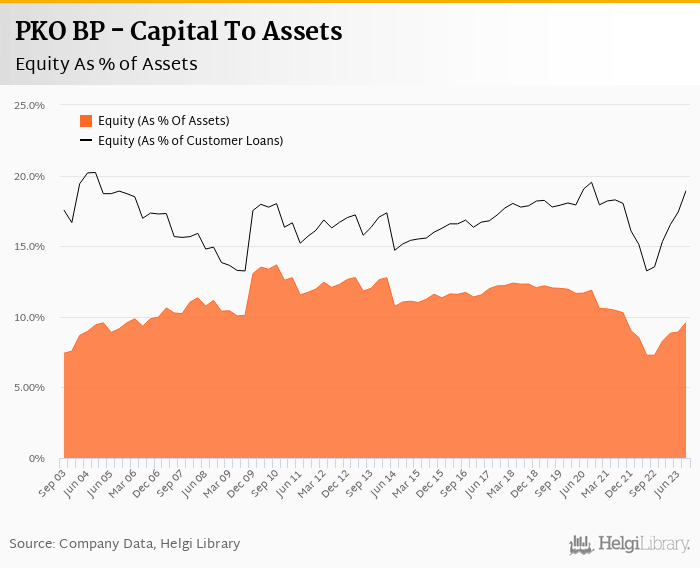Screen dimensions: 700x568
Task: Click the "Source: Company Data, Helgi Library" text
Action: pos(125,543)
